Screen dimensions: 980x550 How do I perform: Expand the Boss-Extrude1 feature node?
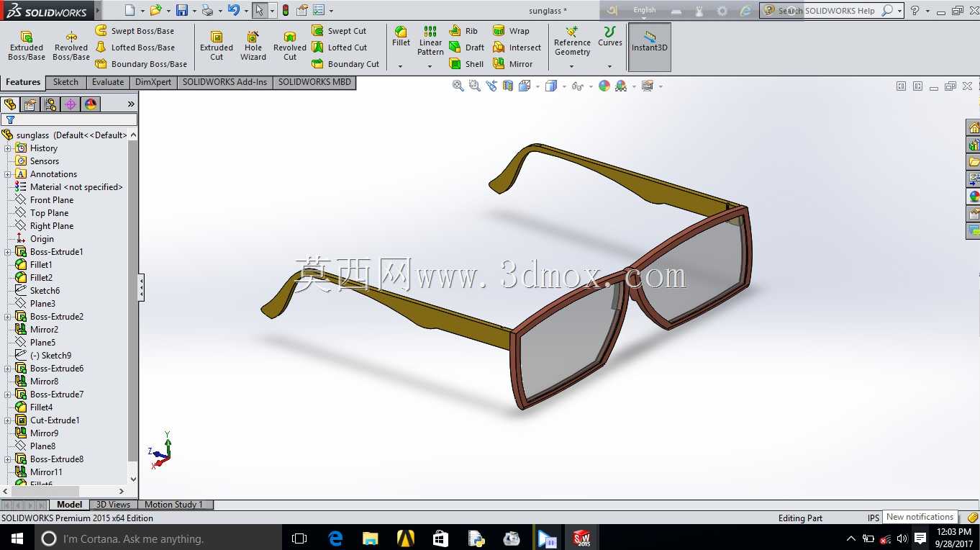pos(8,252)
